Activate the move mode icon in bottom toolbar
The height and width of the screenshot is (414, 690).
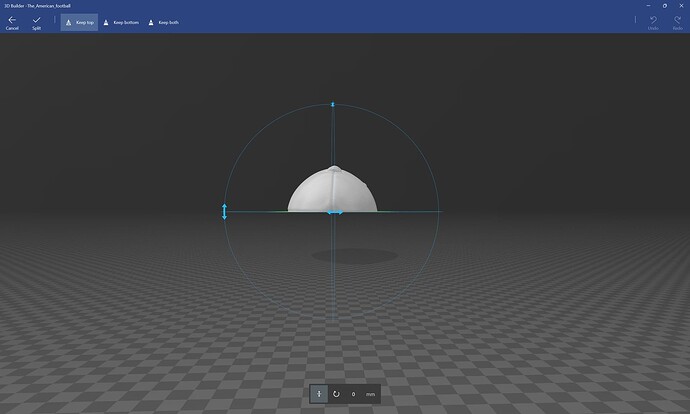(x=319, y=394)
